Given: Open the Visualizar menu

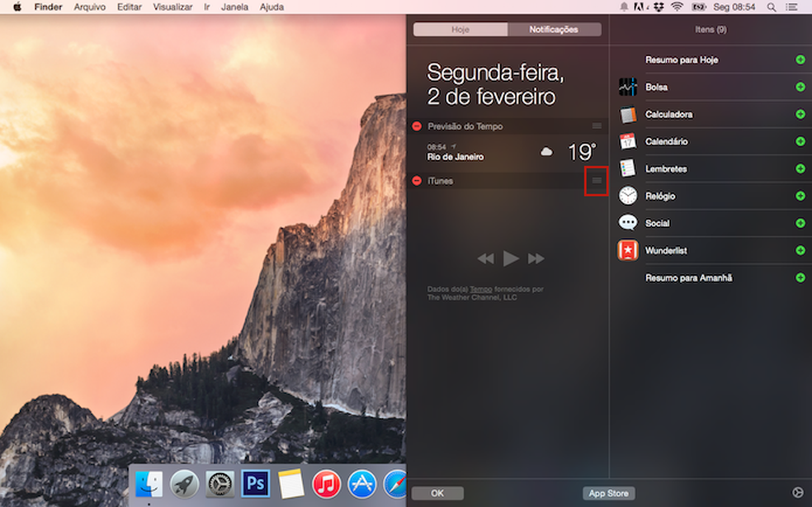Looking at the screenshot, I should [172, 7].
